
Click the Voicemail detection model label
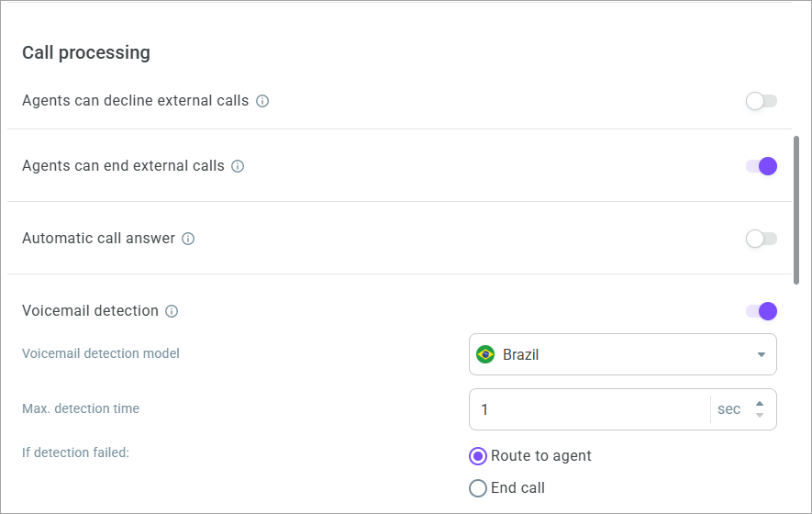pyautogui.click(x=100, y=353)
